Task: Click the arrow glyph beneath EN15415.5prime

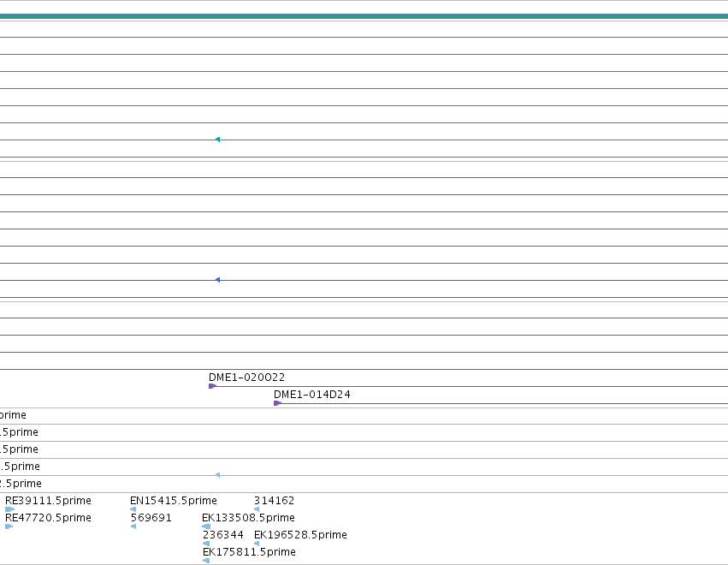Action: pos(133,509)
